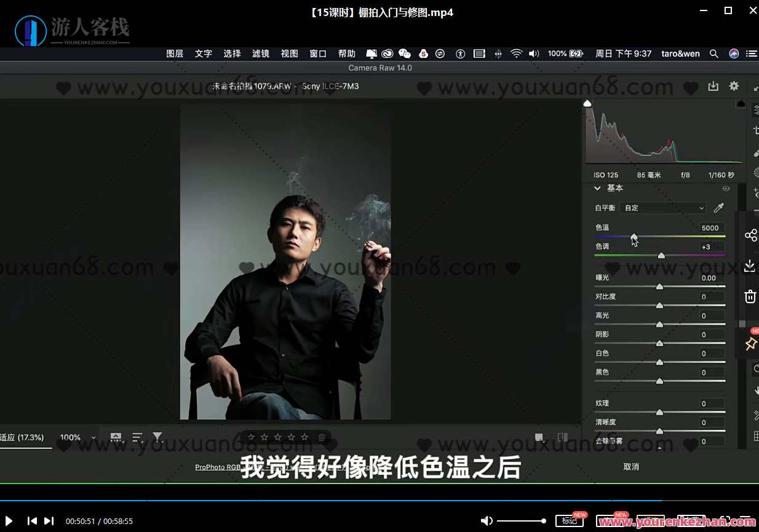Click the video play button at bottom left

tap(9, 521)
